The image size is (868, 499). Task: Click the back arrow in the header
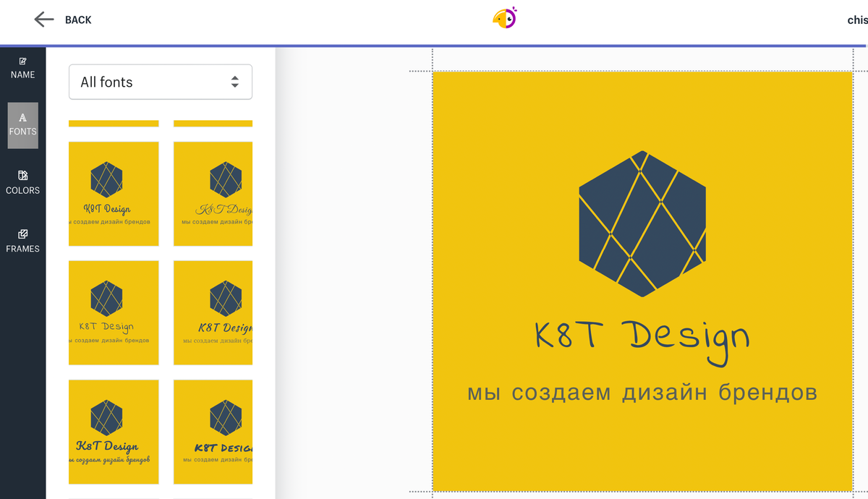pos(43,20)
